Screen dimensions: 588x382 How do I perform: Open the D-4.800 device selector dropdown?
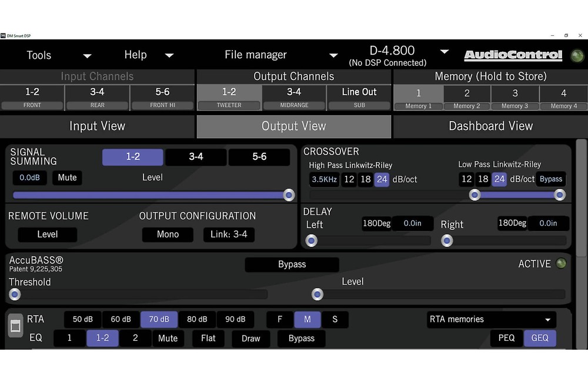pos(445,51)
